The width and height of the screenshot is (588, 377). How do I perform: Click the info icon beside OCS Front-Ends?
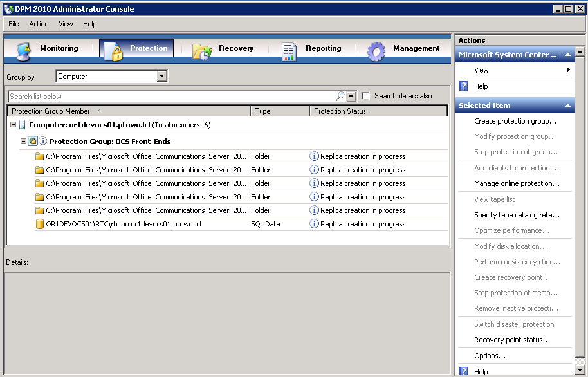click(43, 141)
